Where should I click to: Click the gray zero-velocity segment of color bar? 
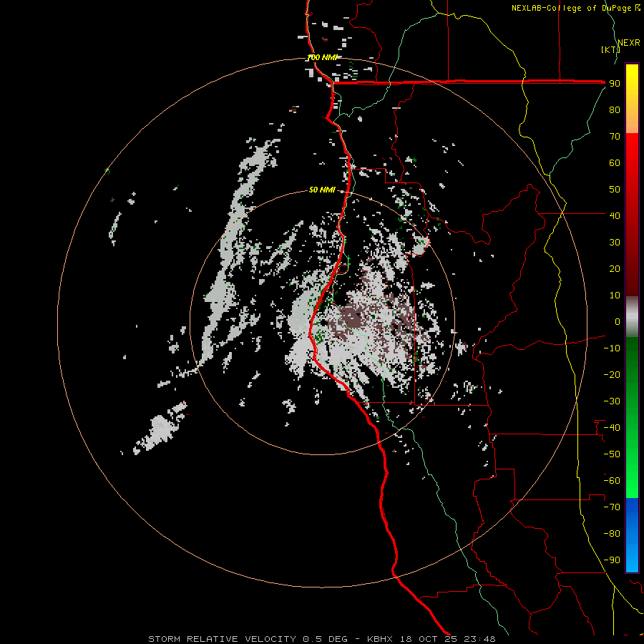632,317
